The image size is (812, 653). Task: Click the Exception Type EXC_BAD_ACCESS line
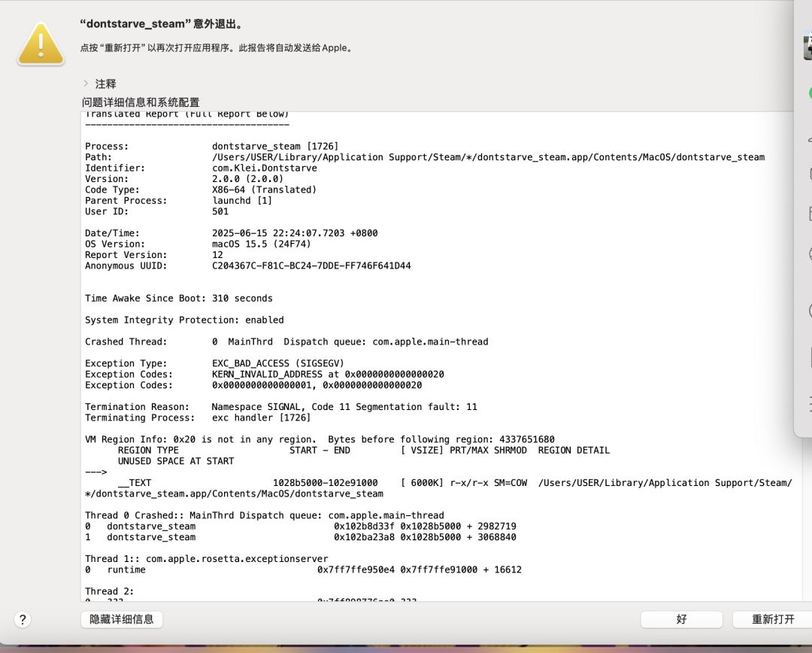click(214, 363)
